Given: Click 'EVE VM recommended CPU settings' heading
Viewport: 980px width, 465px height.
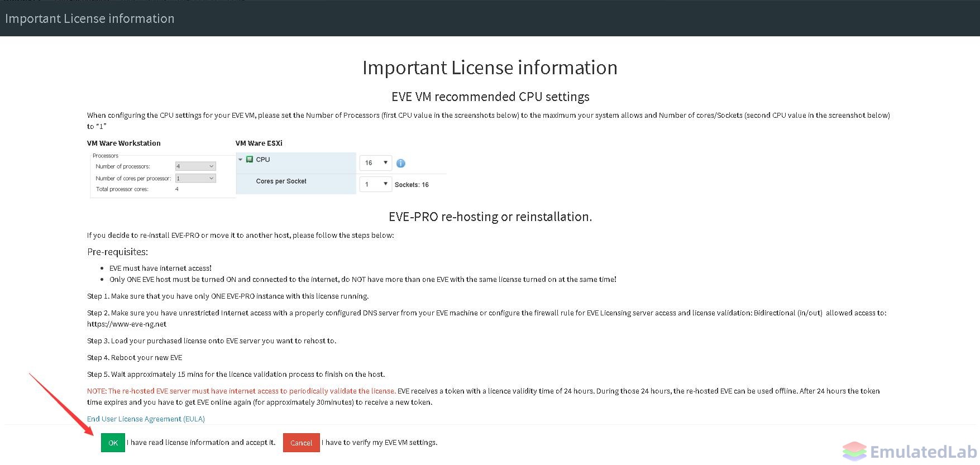Looking at the screenshot, I should coord(490,97).
